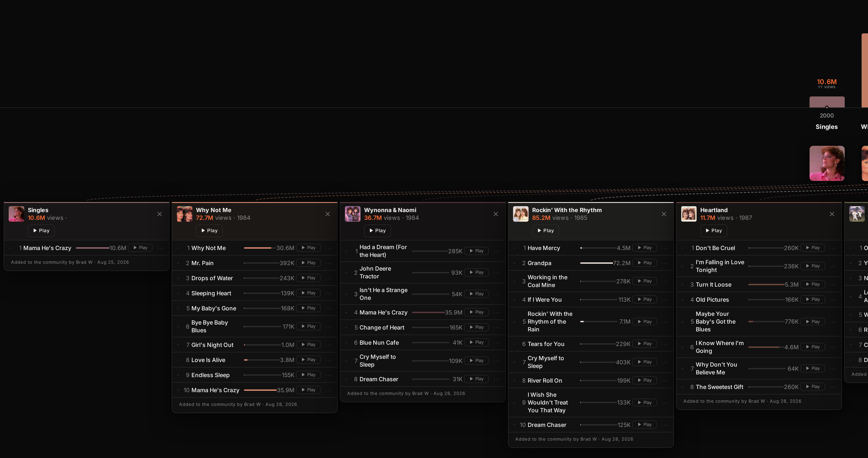Screen dimensions: 868x458
Task: Click Singles album cover icon in panel header
Action: [16, 214]
